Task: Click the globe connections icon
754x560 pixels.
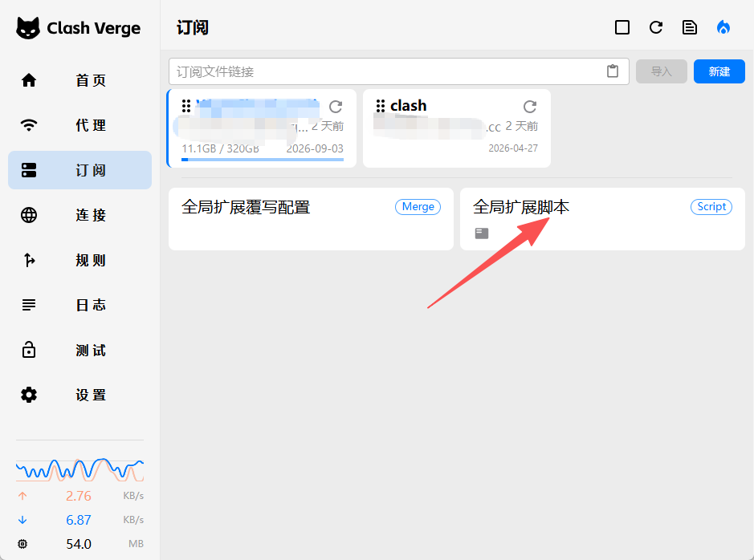Action: point(29,215)
